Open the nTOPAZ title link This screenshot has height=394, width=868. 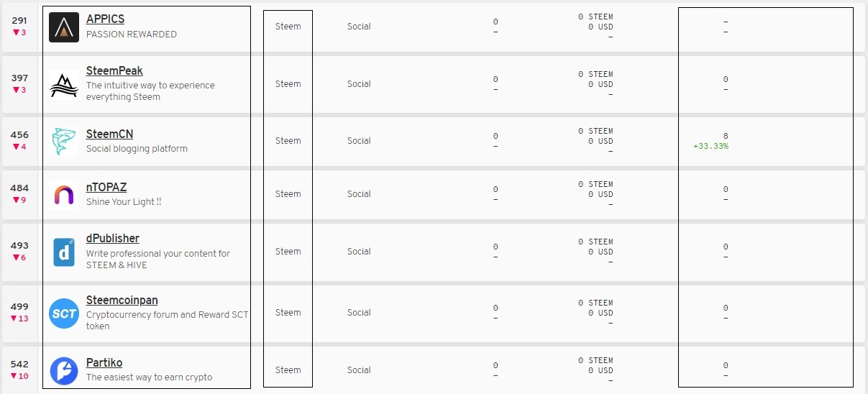tap(106, 188)
